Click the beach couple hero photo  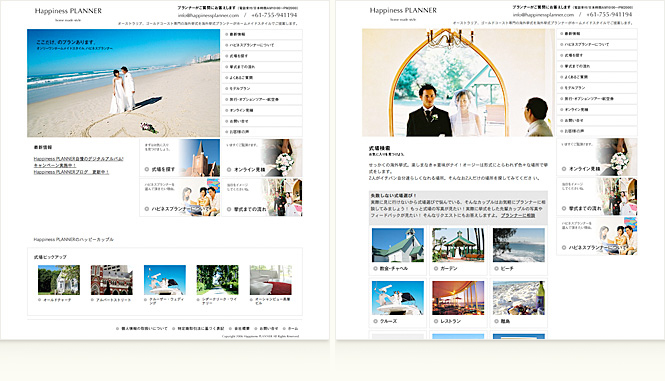point(123,83)
